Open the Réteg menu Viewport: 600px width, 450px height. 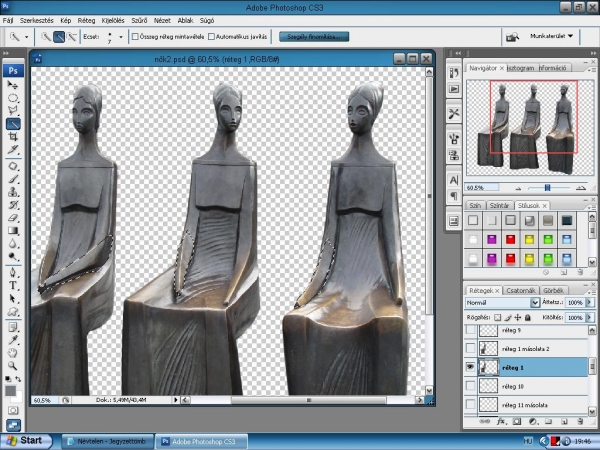click(x=86, y=21)
